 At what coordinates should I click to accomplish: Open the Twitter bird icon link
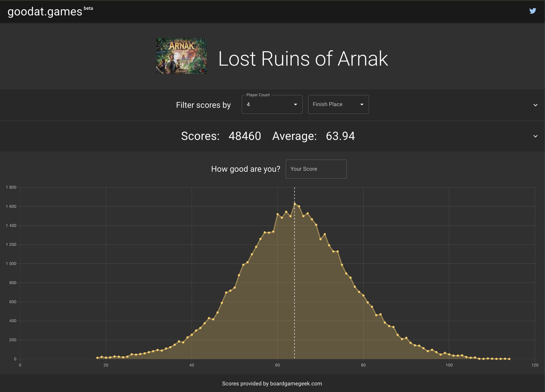click(x=532, y=11)
